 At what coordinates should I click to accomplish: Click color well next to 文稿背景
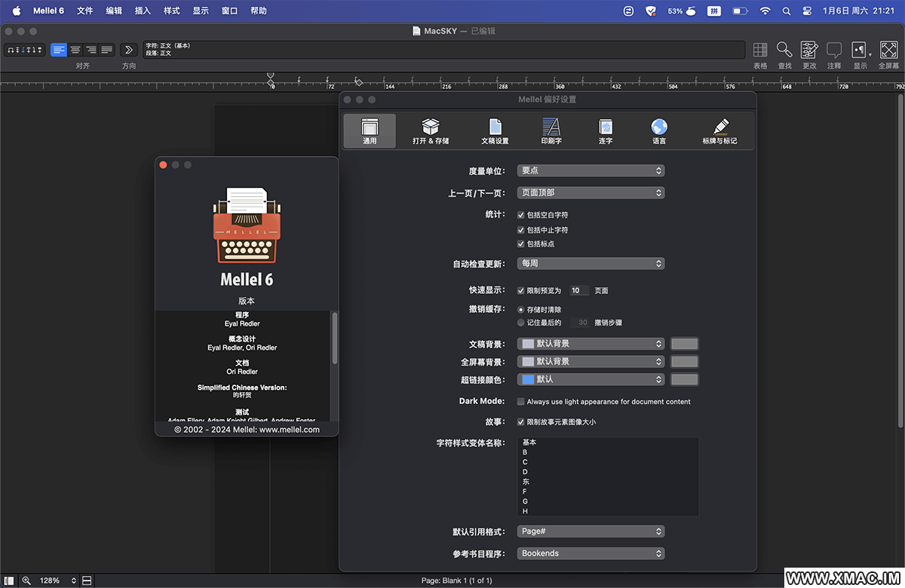point(685,344)
